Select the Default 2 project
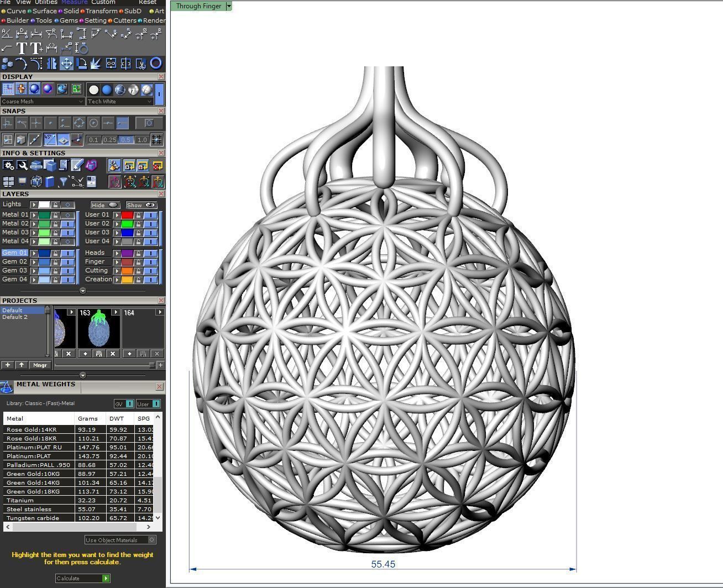Viewport: 723px width, 588px height. point(15,317)
